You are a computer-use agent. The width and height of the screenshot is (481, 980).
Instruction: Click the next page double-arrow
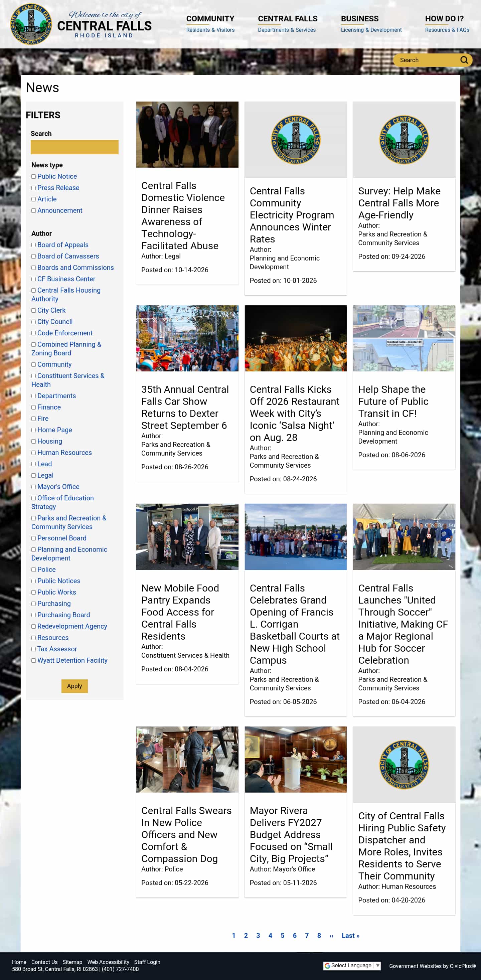tap(331, 936)
